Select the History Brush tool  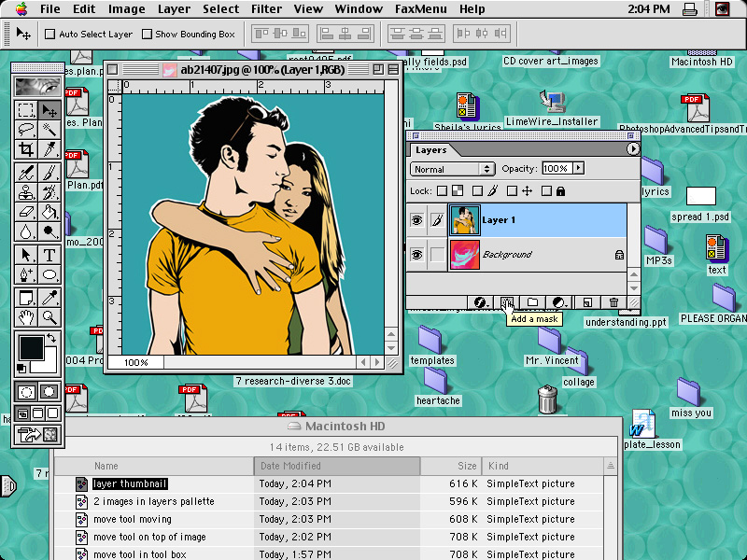coord(49,192)
